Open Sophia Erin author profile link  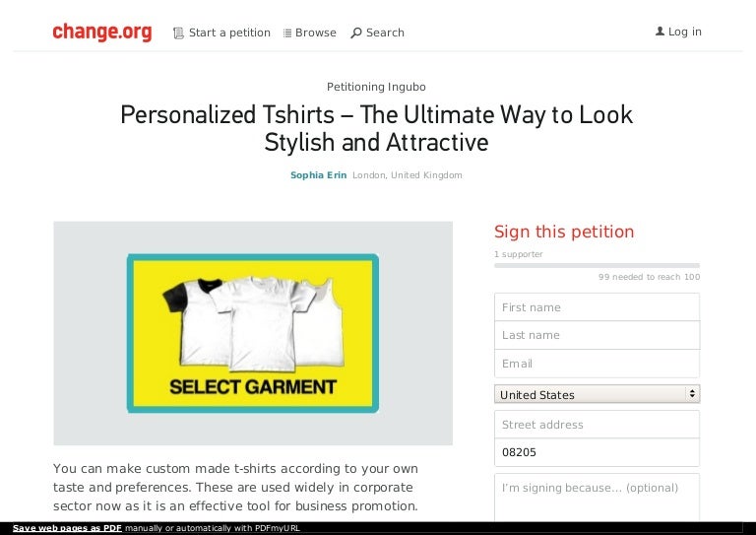tap(318, 175)
